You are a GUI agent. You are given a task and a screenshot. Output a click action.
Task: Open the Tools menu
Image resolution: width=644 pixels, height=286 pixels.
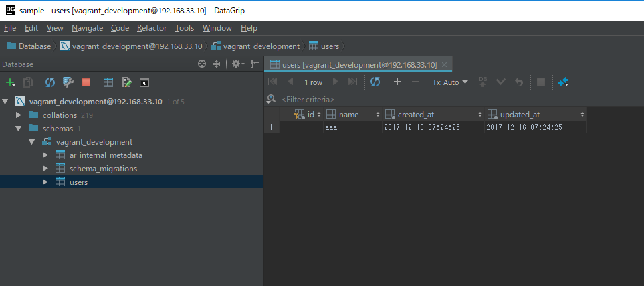pos(185,28)
